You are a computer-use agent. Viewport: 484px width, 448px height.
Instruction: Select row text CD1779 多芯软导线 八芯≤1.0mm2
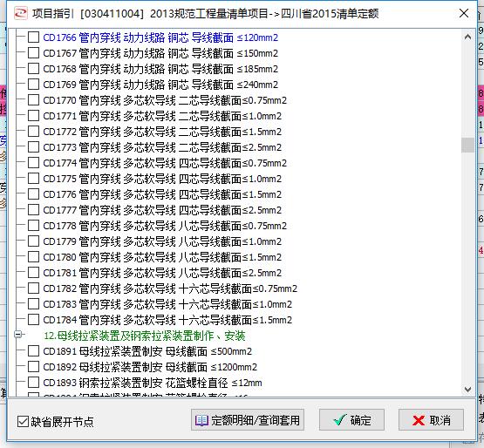(x=162, y=241)
